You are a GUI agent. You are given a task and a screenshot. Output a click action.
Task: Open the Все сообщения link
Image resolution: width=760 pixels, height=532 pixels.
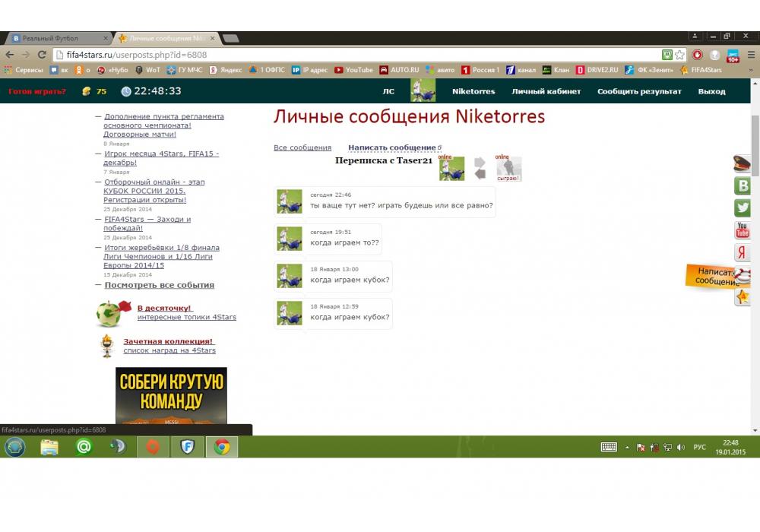point(302,147)
